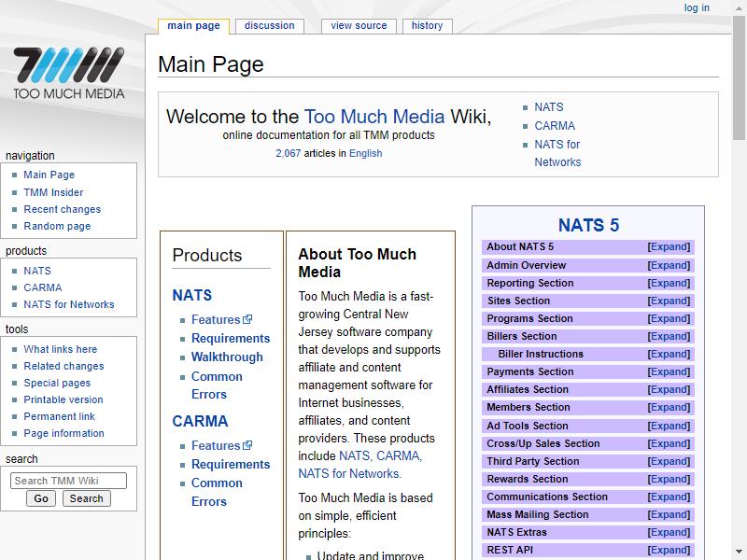Click the 2,067 articles count link

289,153
